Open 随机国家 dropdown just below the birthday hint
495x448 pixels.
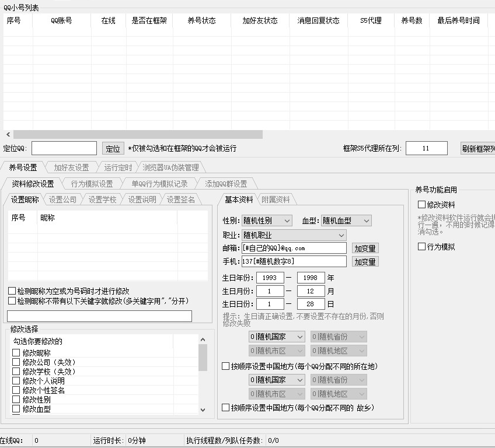(x=277, y=337)
